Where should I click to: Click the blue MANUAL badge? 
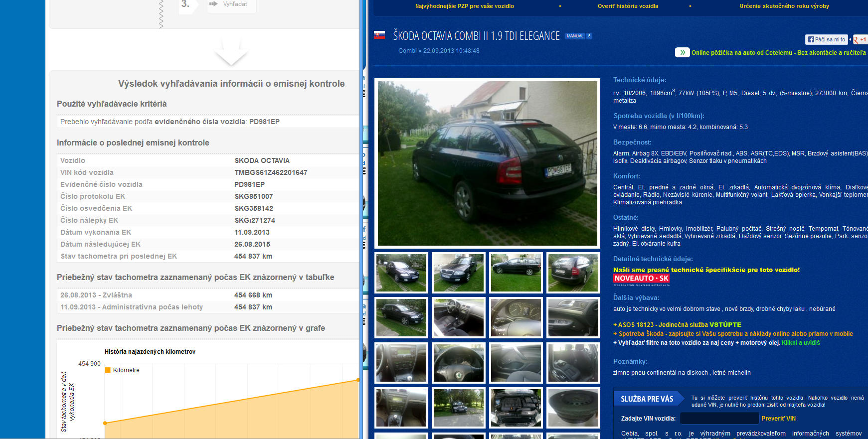575,36
